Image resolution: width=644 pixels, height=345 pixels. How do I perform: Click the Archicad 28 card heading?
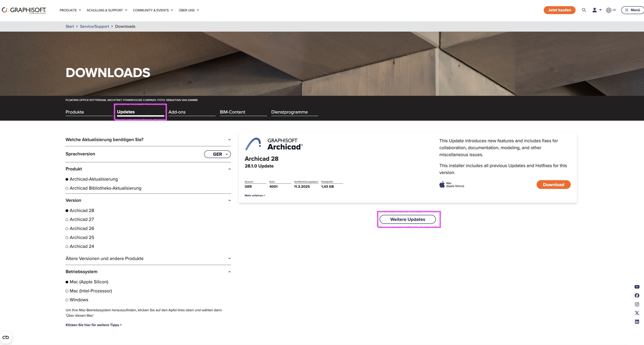point(261,159)
